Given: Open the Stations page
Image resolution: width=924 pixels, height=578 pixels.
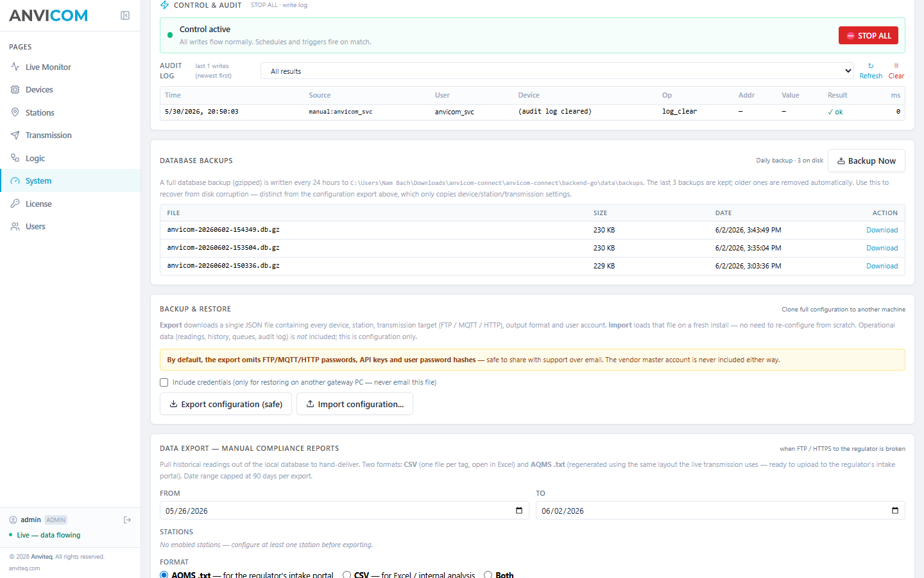Looking at the screenshot, I should pos(70,112).
